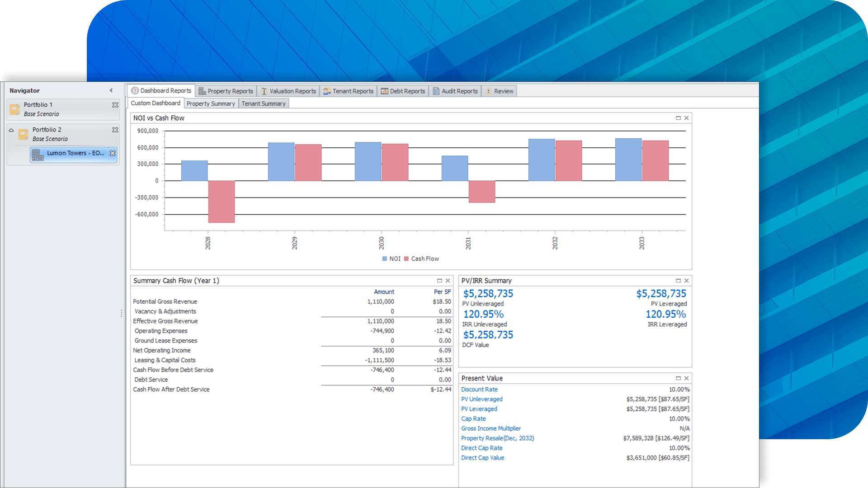868x488 pixels.
Task: Click the Property Reports building icon
Action: click(203, 91)
